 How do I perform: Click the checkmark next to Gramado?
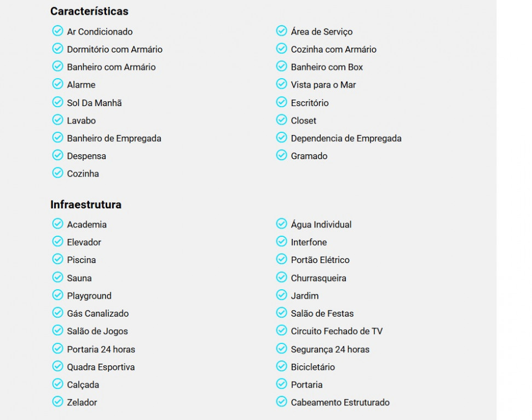[281, 155]
